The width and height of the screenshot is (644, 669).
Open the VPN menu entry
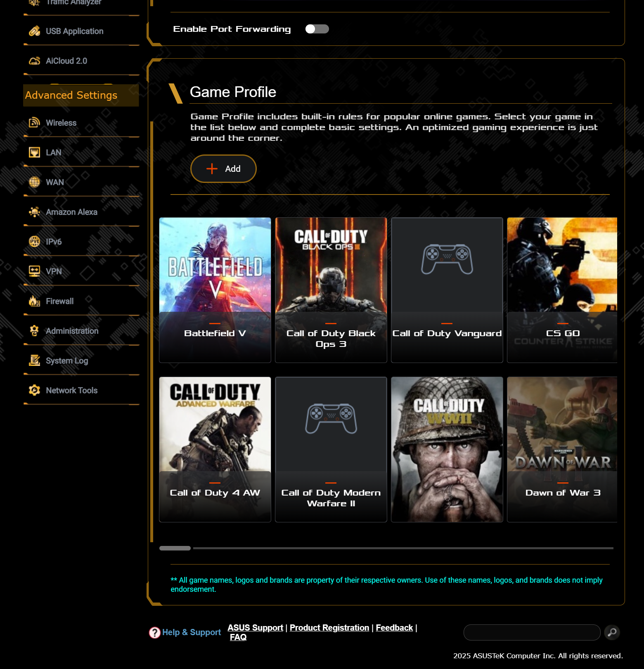tap(81, 271)
